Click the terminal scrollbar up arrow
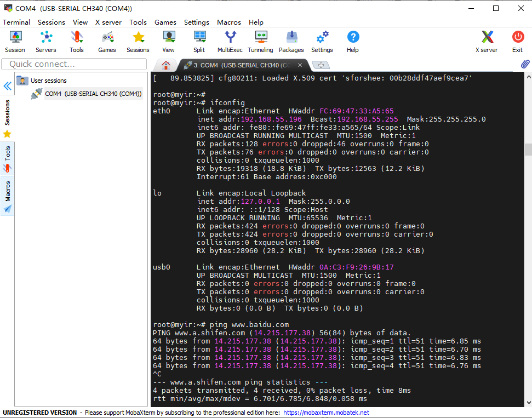Image resolution: width=532 pixels, height=418 pixels. point(528,77)
